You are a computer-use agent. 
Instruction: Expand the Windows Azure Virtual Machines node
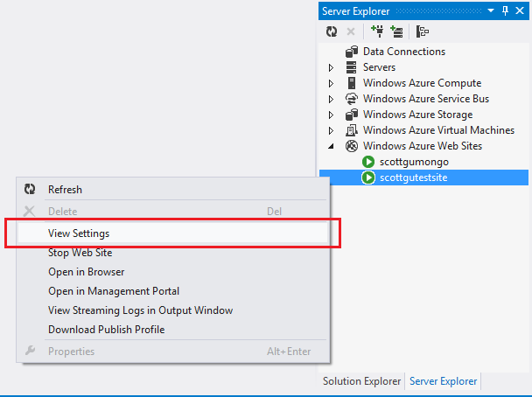click(331, 130)
